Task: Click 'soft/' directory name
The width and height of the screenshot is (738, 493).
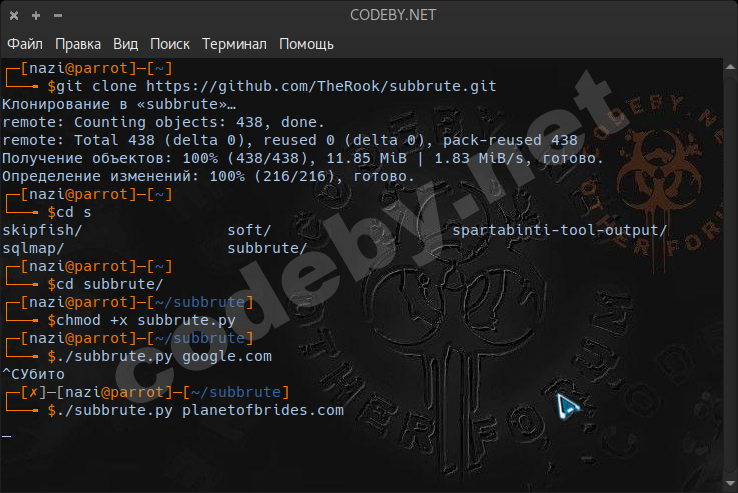Action: [249, 230]
